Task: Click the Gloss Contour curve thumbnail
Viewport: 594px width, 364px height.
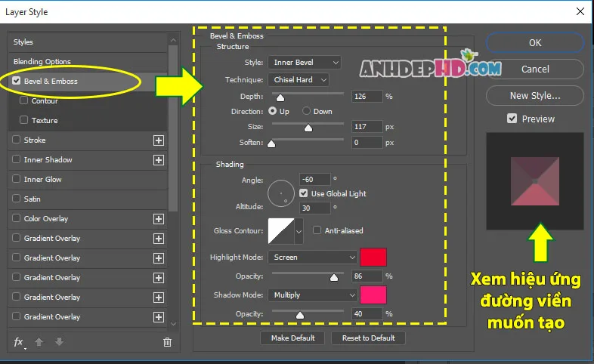Action: point(281,231)
